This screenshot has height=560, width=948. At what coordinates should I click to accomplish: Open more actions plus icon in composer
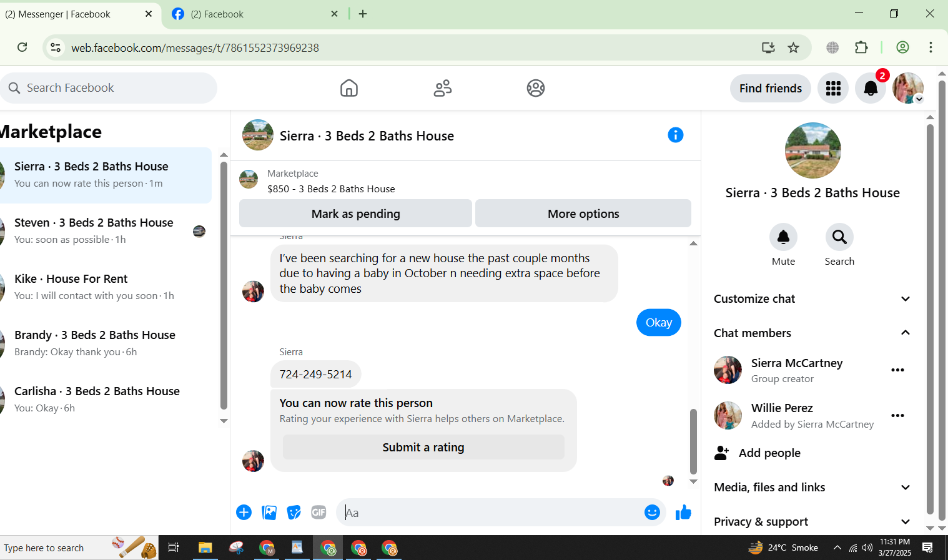click(x=244, y=513)
